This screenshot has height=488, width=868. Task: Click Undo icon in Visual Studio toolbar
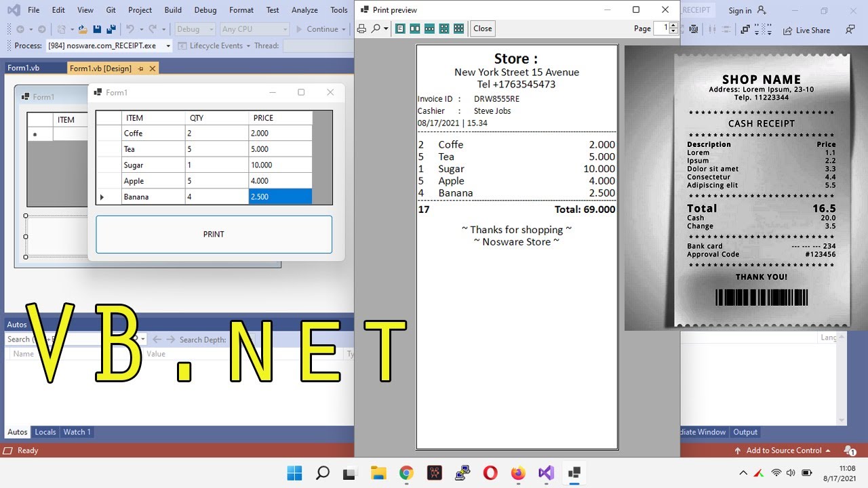click(130, 29)
